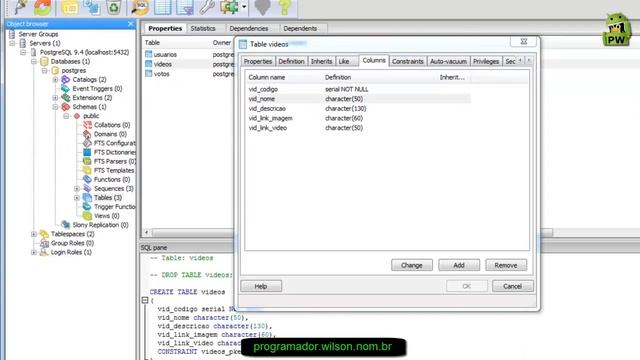The height and width of the screenshot is (360, 640).
Task: Click the Tablespaces icon in tree
Action: [44, 234]
